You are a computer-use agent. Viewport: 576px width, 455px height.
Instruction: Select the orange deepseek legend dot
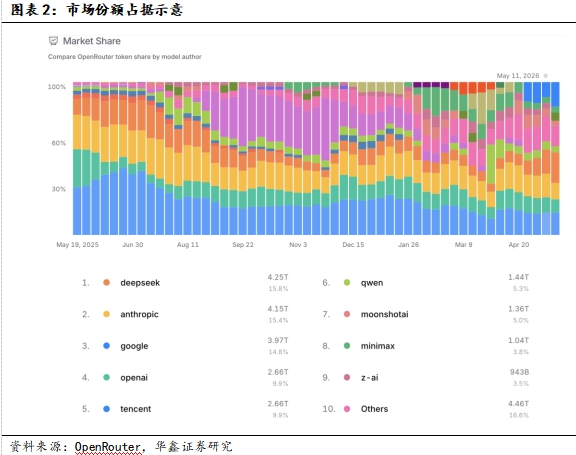[x=107, y=282]
